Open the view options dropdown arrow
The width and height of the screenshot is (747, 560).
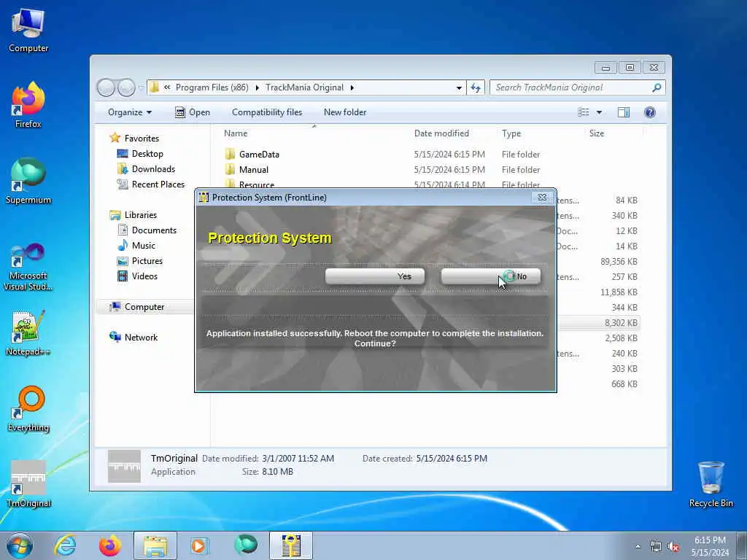coord(600,112)
